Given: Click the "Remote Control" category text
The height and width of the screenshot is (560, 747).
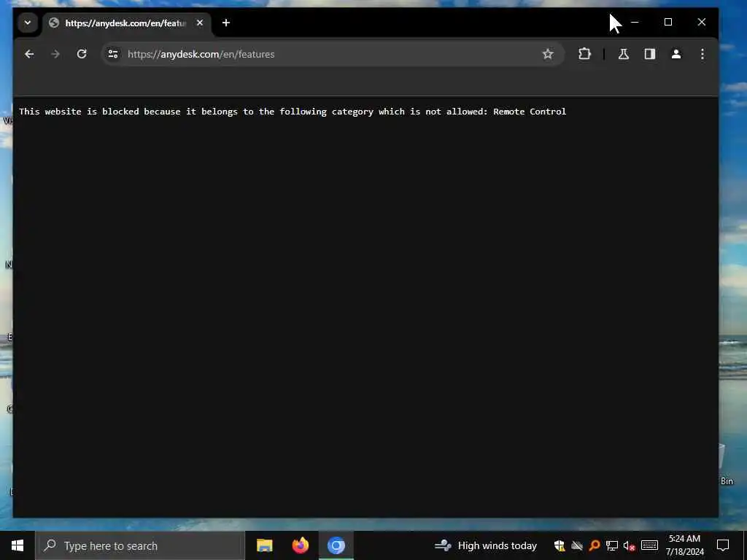Looking at the screenshot, I should [x=530, y=112].
